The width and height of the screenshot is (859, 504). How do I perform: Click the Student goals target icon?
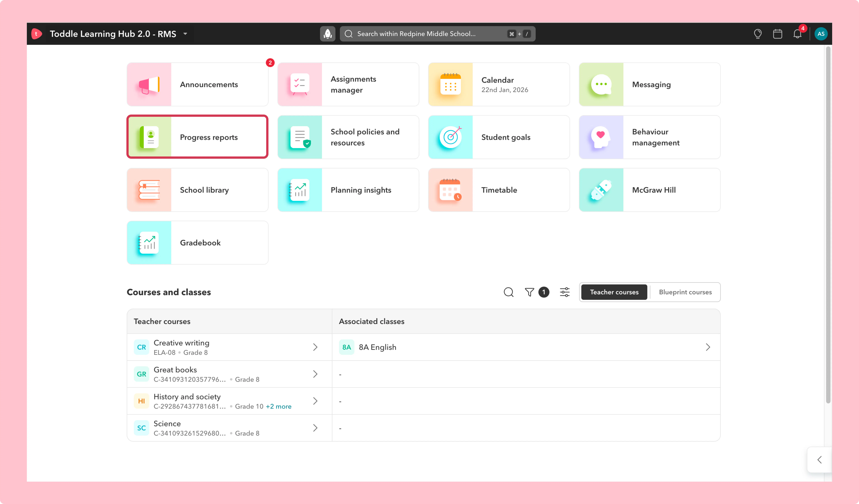tap(451, 137)
